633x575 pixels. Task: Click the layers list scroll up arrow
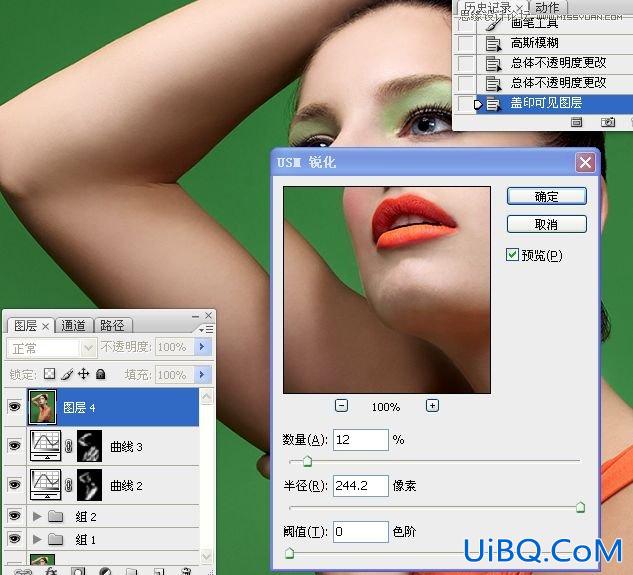207,397
